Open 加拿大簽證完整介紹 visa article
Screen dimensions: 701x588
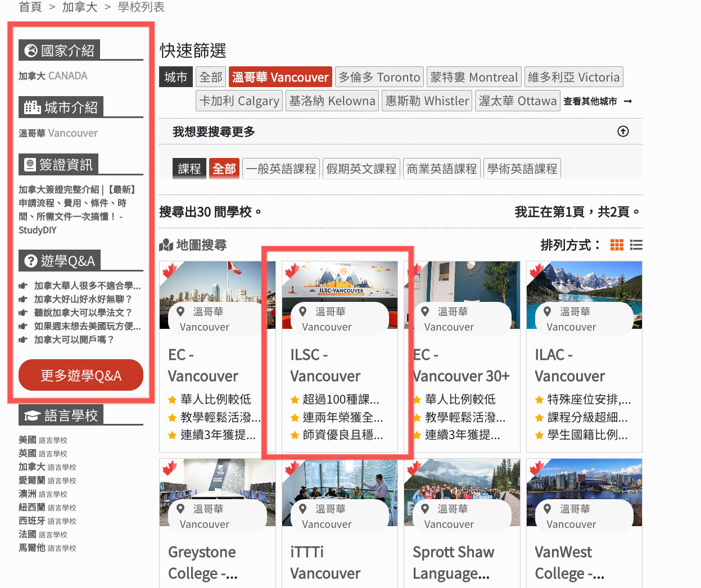point(77,210)
